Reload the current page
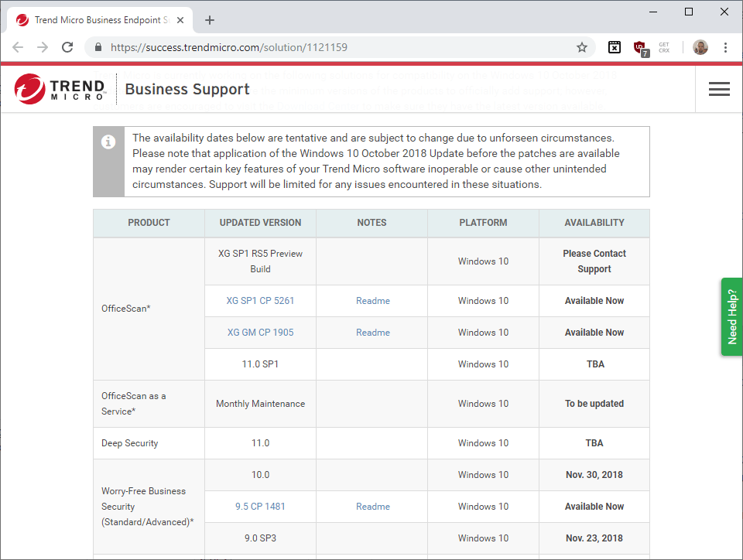 [67, 47]
